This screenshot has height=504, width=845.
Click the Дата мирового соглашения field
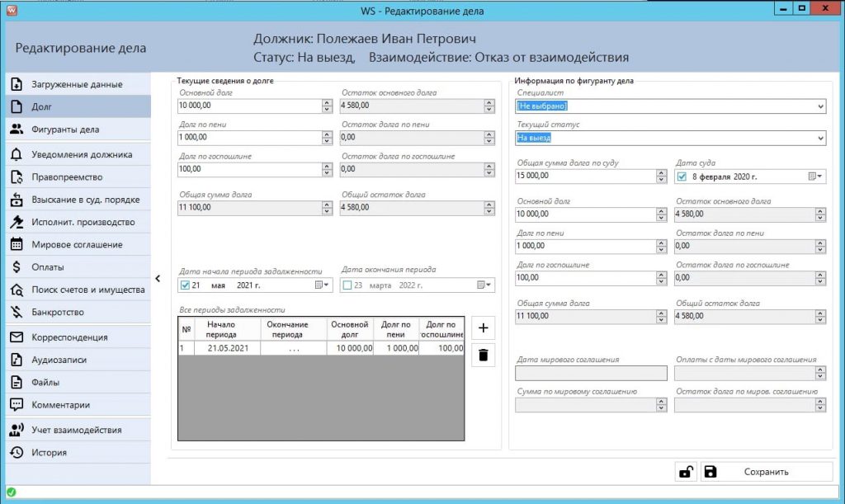[591, 373]
